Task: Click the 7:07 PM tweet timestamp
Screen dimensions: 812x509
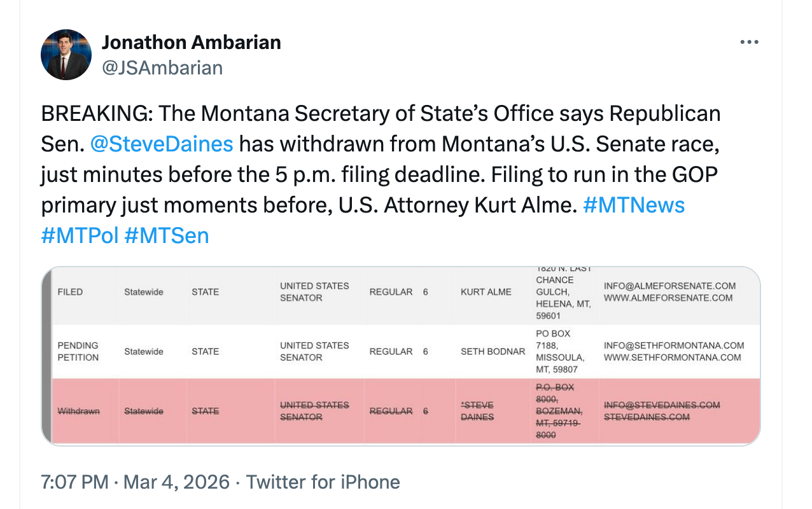Action: tap(74, 482)
